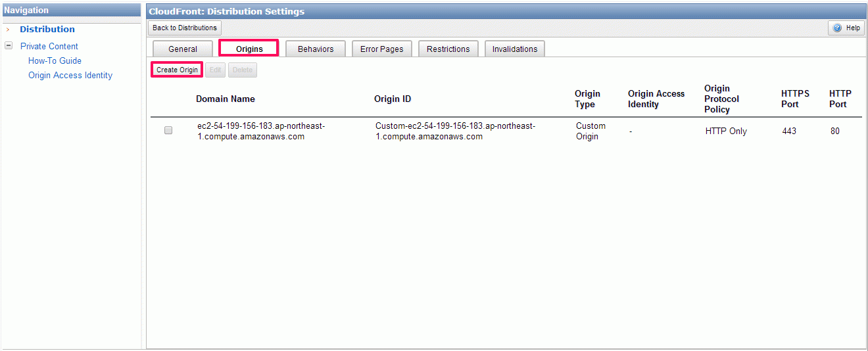Click the Back to Distributions button
This screenshot has height=351, width=868.
pos(185,28)
